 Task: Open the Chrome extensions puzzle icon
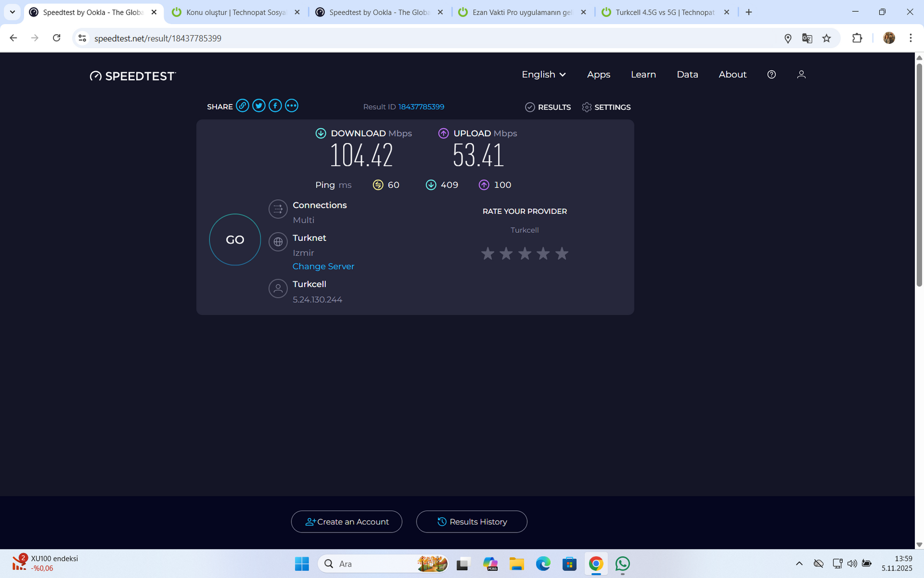coord(857,38)
